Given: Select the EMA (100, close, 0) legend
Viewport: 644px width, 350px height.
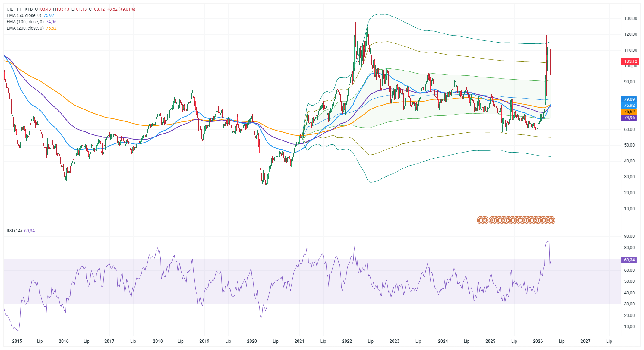Looking at the screenshot, I should [25, 22].
